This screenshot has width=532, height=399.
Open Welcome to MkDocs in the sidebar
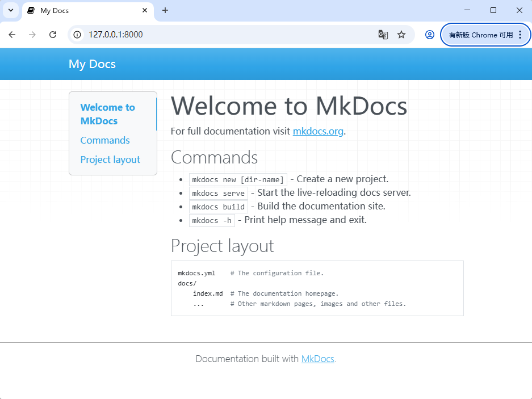coord(107,114)
